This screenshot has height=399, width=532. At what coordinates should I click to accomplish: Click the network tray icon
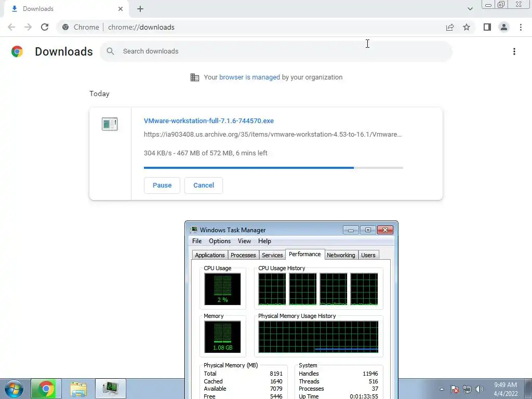point(467,389)
